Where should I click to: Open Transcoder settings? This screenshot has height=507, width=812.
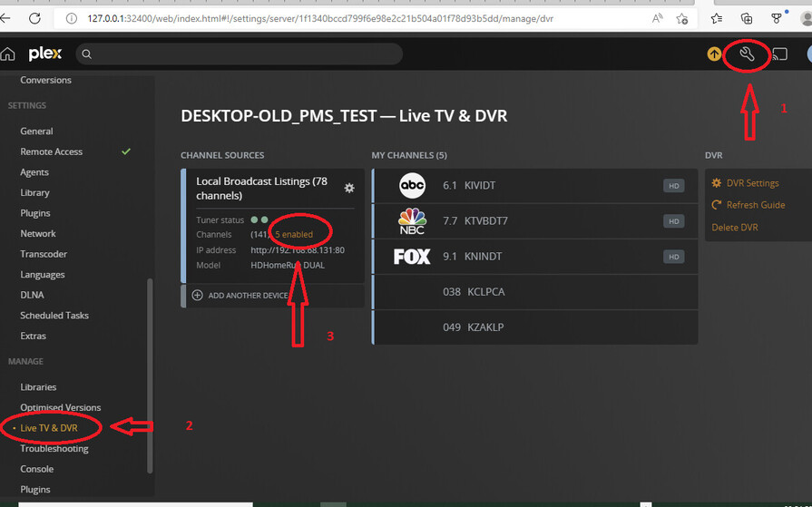point(44,254)
